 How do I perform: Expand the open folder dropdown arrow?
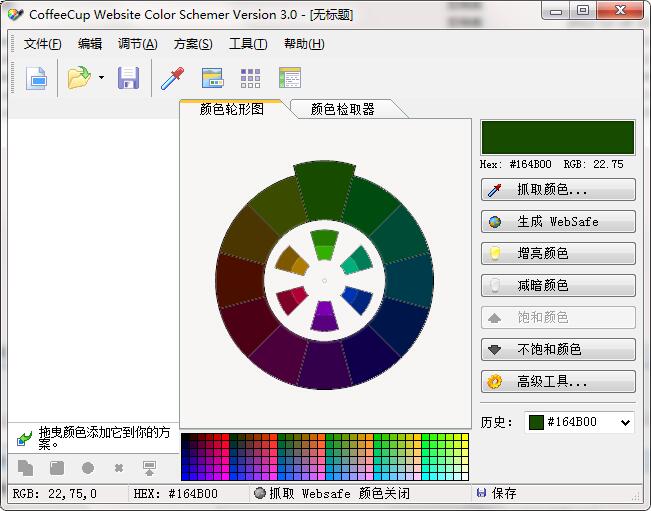(101, 78)
